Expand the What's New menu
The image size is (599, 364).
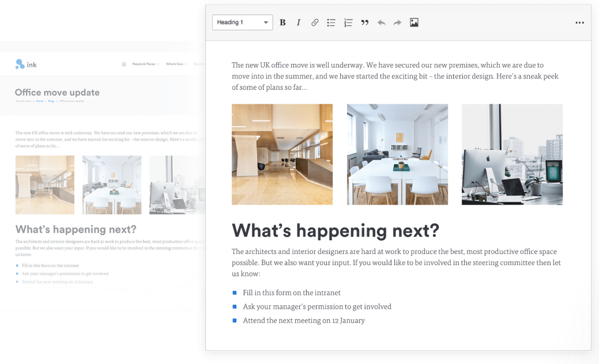(x=187, y=63)
